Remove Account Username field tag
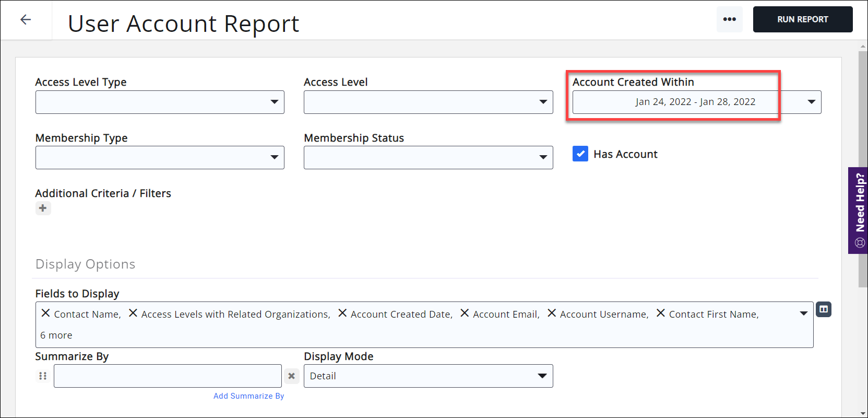Screen dimensions: 868x418 pyautogui.click(x=552, y=313)
